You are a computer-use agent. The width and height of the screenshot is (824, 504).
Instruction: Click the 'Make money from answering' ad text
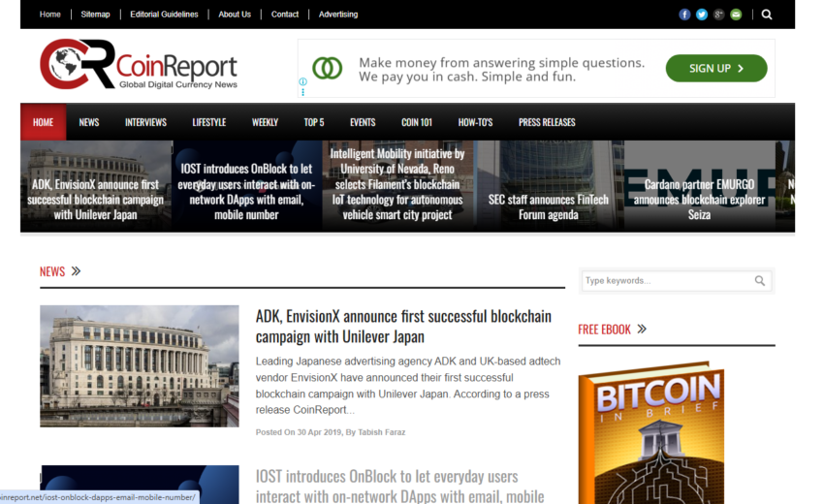click(x=501, y=70)
